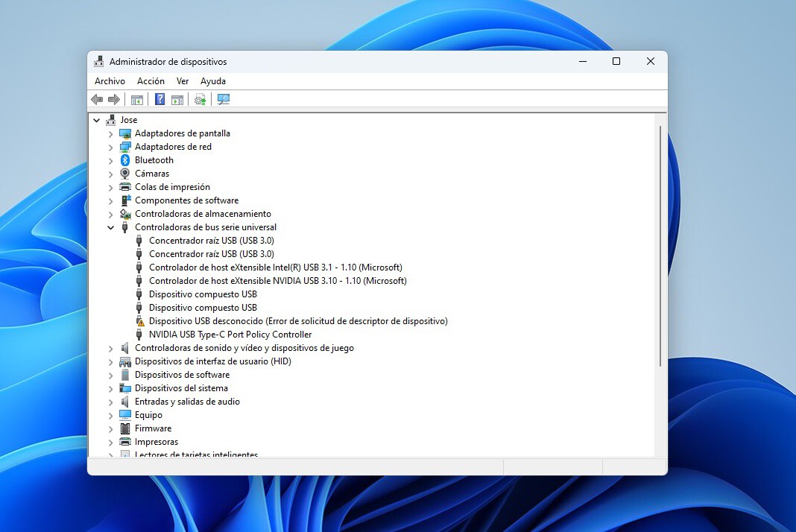The width and height of the screenshot is (796, 532).
Task: Open the Archivo menu
Action: tap(109, 80)
